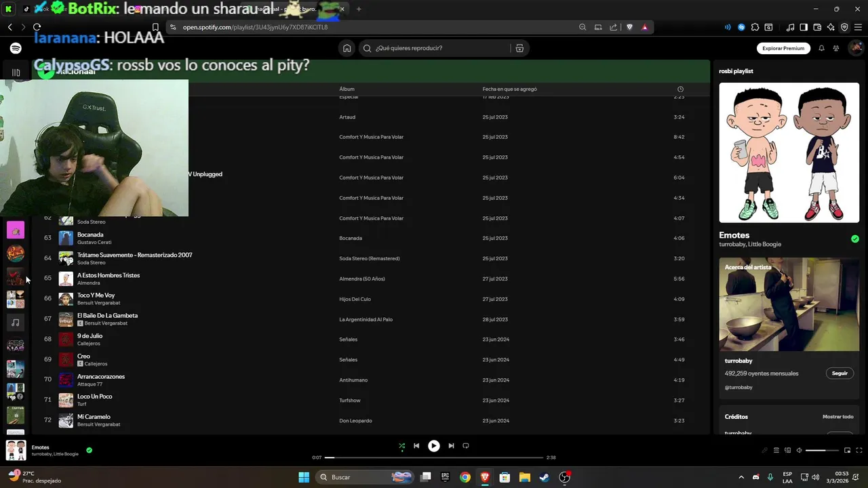Open Steam from the taskbar
Image resolution: width=868 pixels, height=488 pixels.
[x=545, y=477]
